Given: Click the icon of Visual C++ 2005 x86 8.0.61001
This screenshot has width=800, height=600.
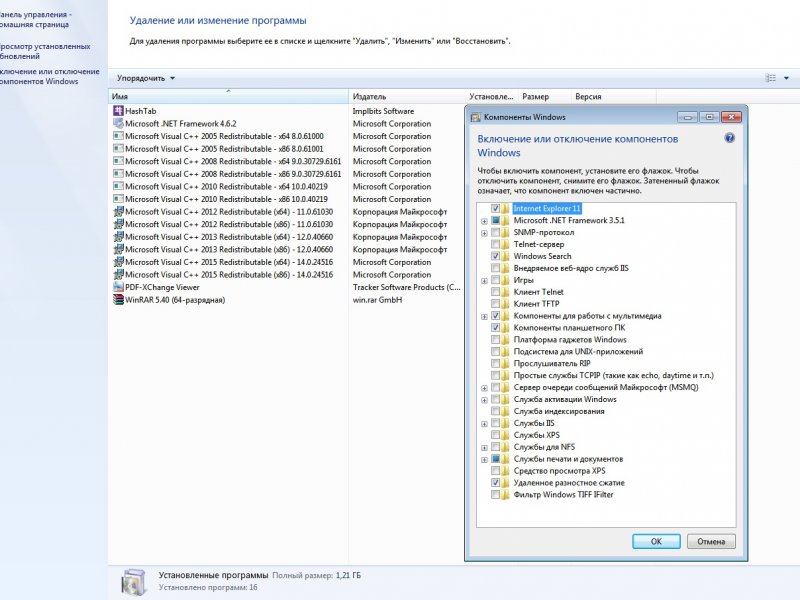Looking at the screenshot, I should [x=118, y=148].
